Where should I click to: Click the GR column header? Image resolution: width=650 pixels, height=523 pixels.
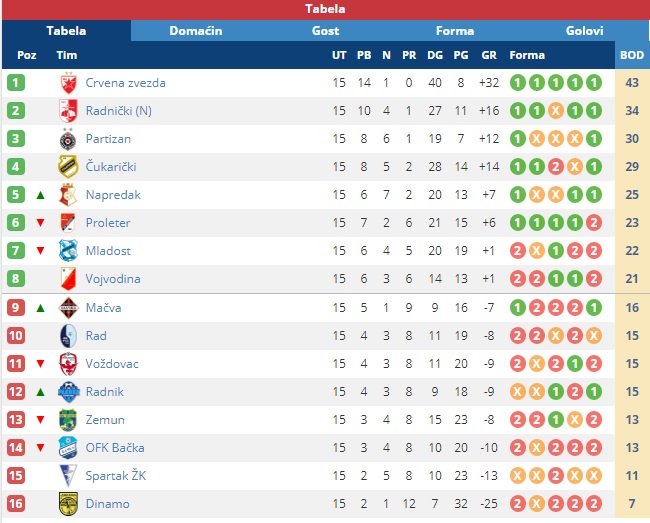tap(489, 55)
